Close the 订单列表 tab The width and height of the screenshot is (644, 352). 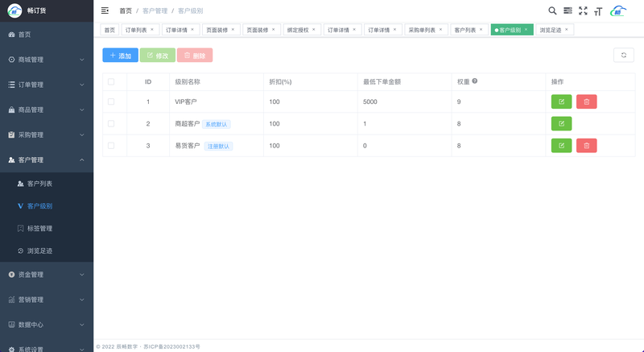coord(152,30)
